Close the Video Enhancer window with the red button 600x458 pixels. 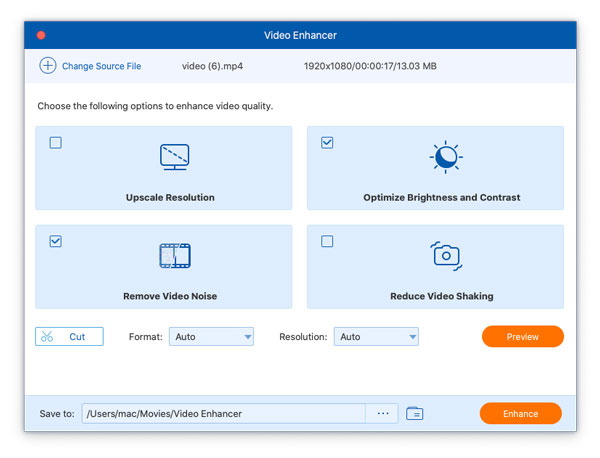pyautogui.click(x=41, y=35)
